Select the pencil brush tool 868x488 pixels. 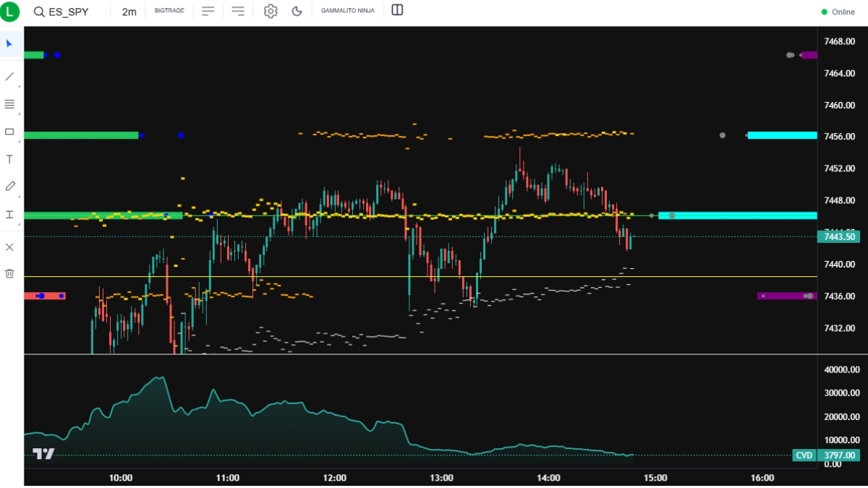9,187
